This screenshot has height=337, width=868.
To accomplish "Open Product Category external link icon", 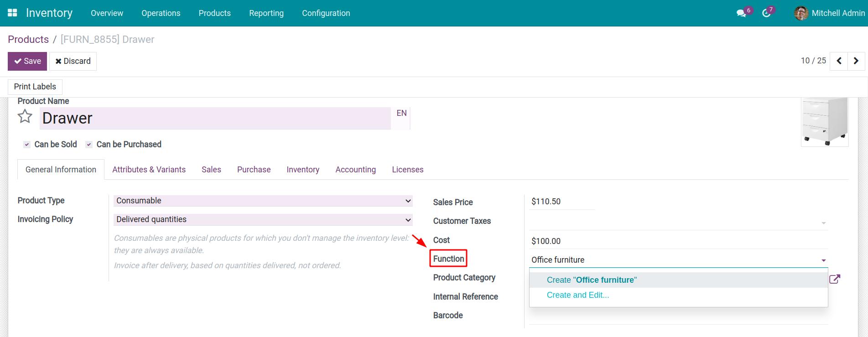I will coord(834,279).
